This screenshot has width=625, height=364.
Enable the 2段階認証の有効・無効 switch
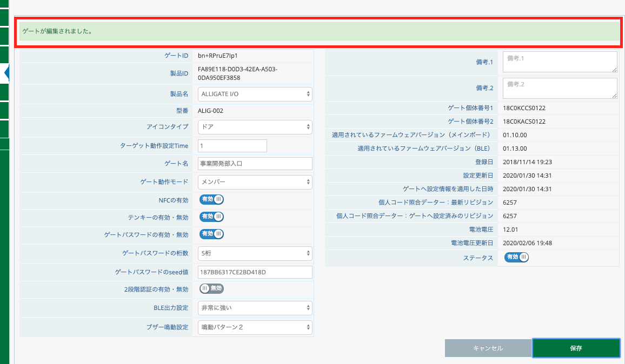coord(211,288)
